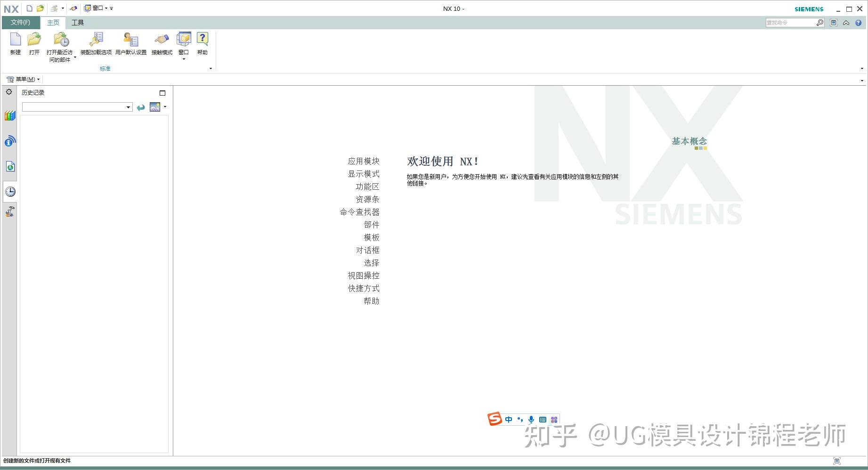
Task: Open the 部件 link
Action: (372, 225)
